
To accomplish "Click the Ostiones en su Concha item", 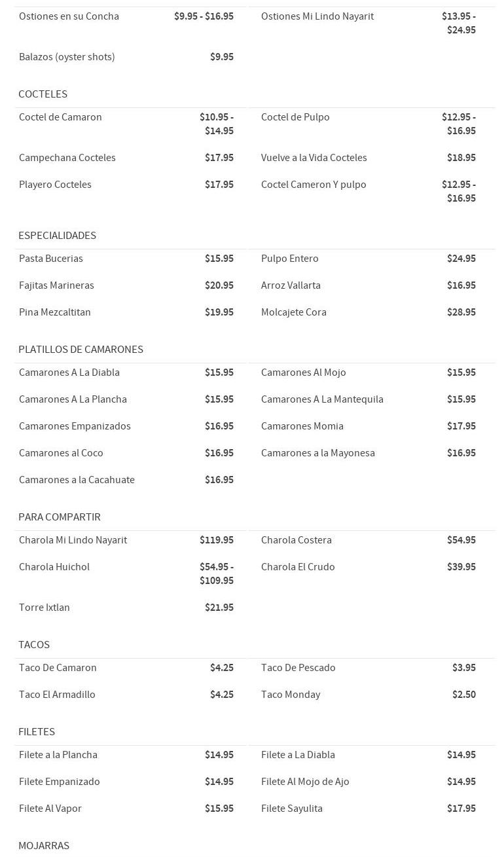I will click(x=69, y=16).
